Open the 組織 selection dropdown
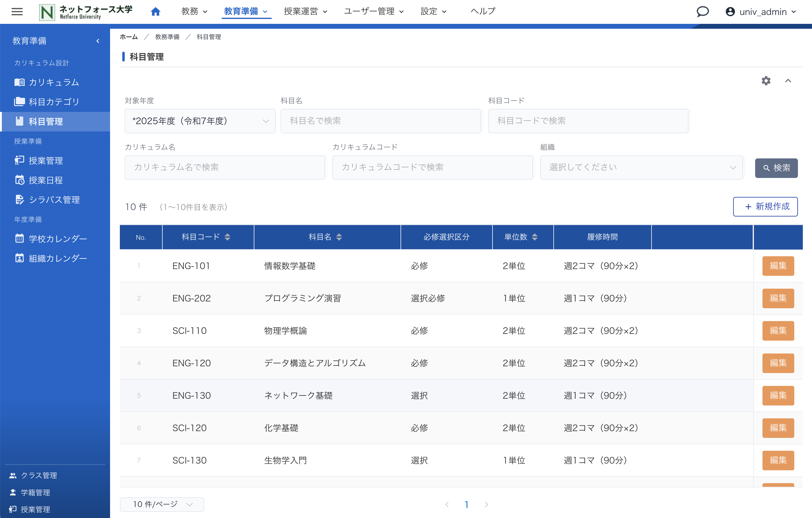The height and width of the screenshot is (518, 812). (x=641, y=167)
